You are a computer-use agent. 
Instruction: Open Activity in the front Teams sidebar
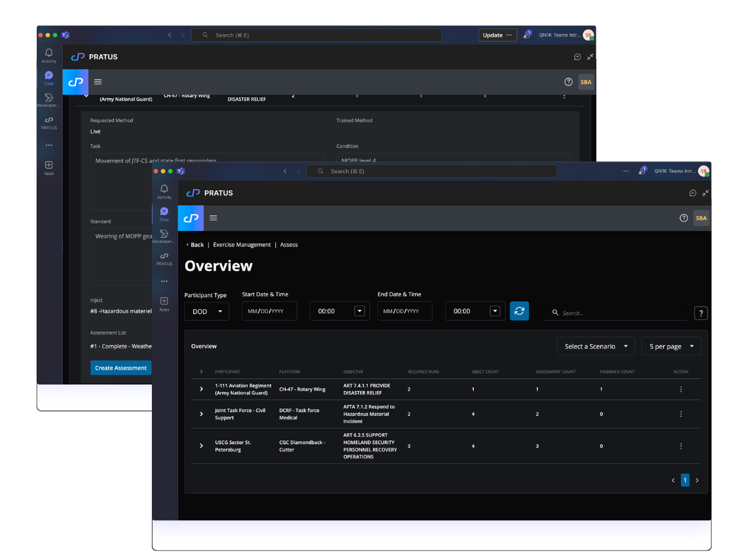coord(164,191)
